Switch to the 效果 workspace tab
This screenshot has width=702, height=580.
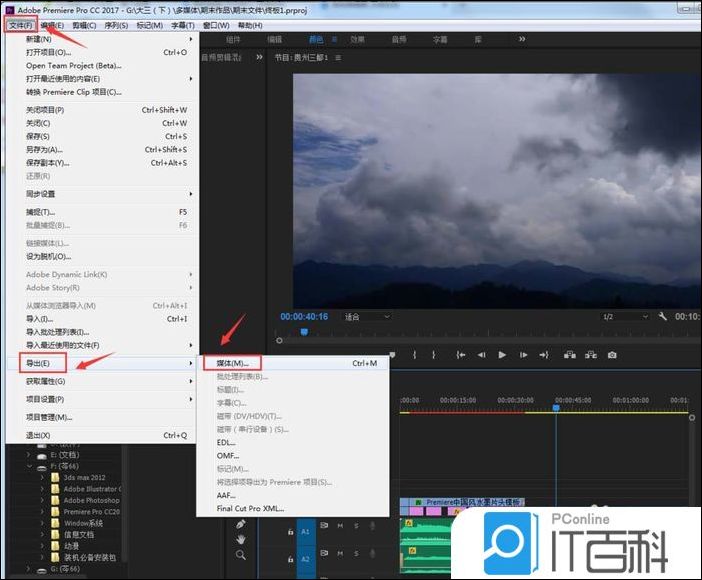tap(358, 40)
